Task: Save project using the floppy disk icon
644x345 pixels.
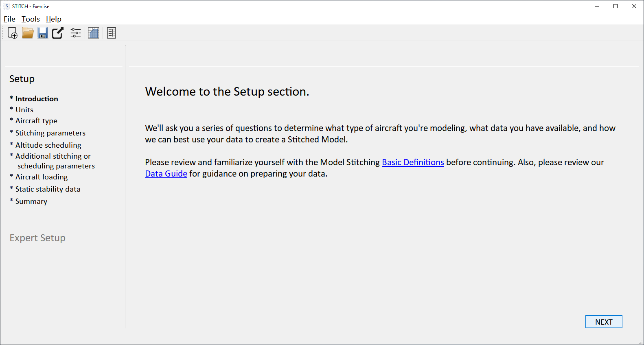Action: tap(43, 33)
